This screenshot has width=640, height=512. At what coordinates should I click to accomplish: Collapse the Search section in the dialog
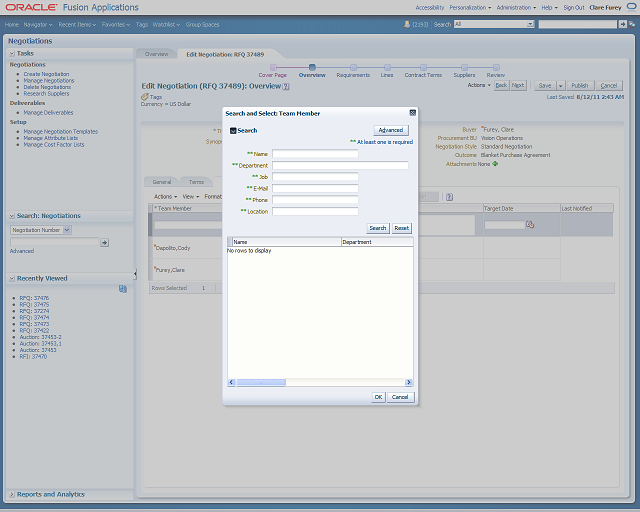[x=233, y=131]
